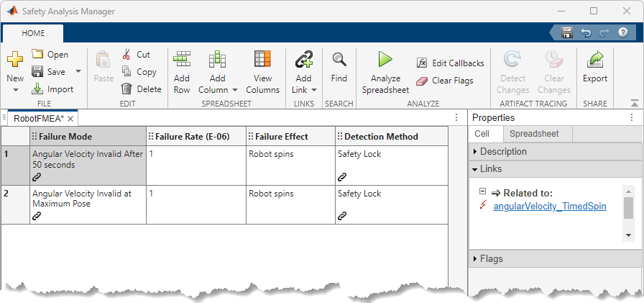Click the Cut scissors icon

tap(127, 54)
